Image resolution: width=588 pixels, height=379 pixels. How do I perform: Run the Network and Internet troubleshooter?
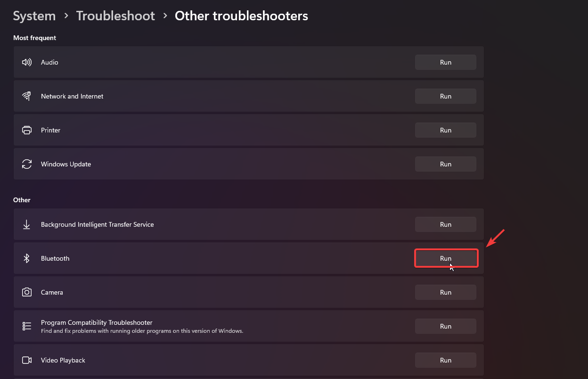click(445, 96)
